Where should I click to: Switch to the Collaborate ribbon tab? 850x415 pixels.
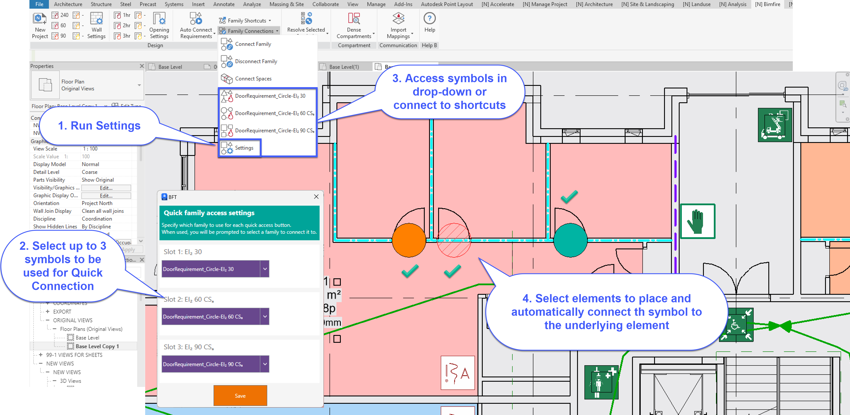326,4
